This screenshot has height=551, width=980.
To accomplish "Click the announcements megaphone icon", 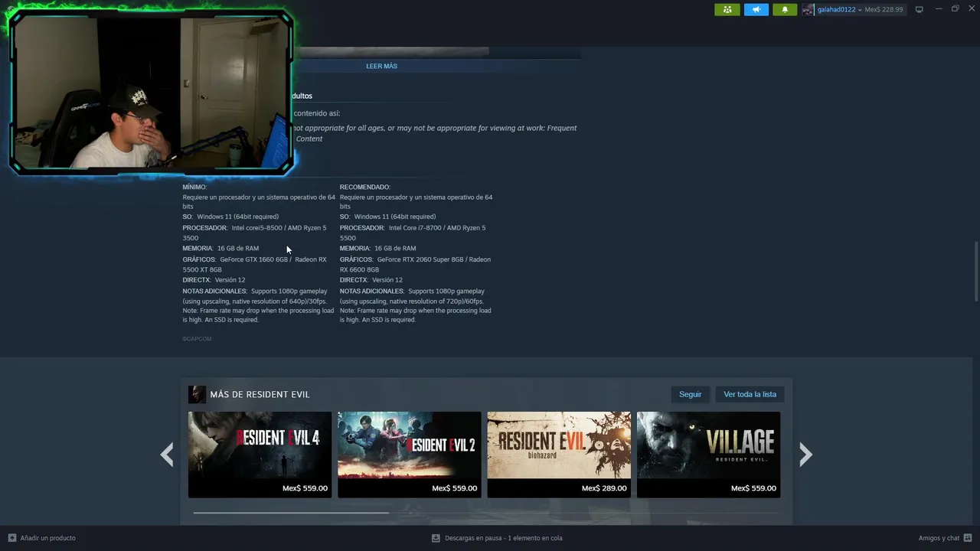I will tap(756, 9).
